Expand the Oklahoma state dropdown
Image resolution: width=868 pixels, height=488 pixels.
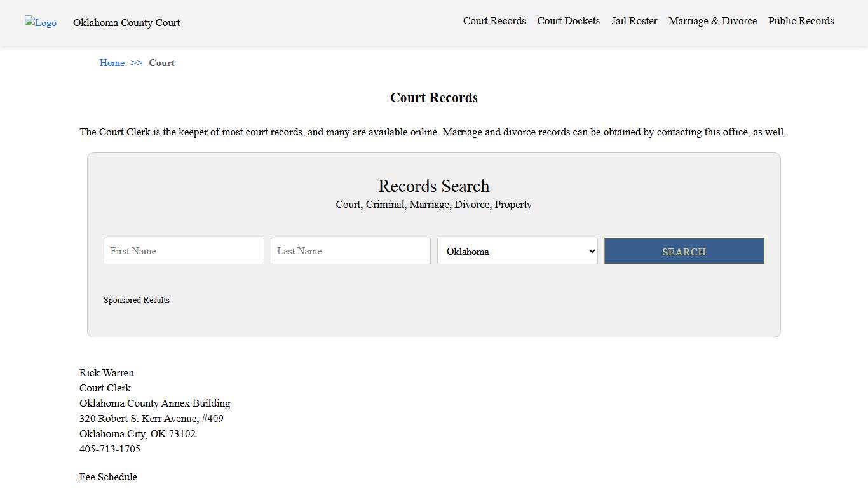click(517, 251)
